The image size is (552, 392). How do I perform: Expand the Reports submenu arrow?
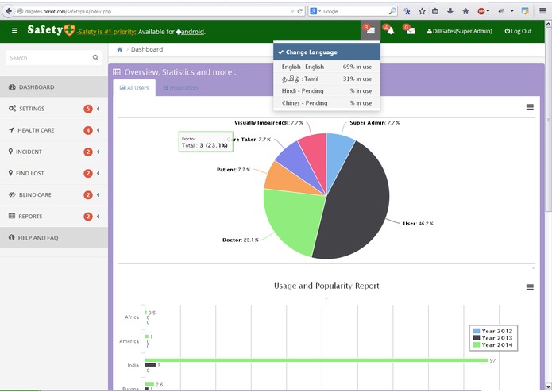click(98, 216)
